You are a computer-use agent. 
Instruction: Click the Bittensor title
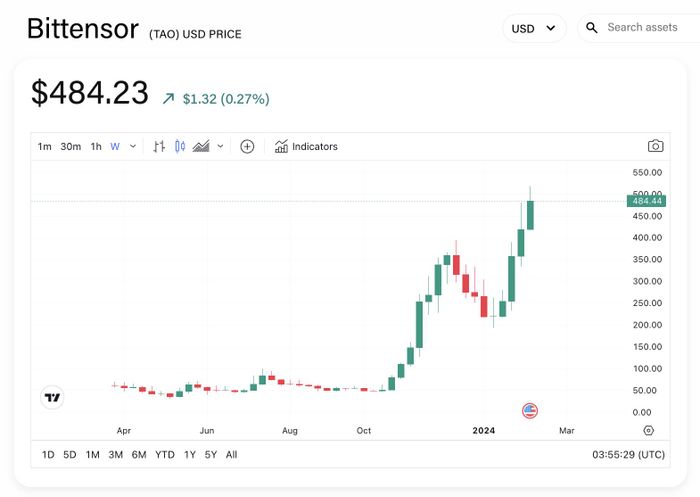click(83, 29)
